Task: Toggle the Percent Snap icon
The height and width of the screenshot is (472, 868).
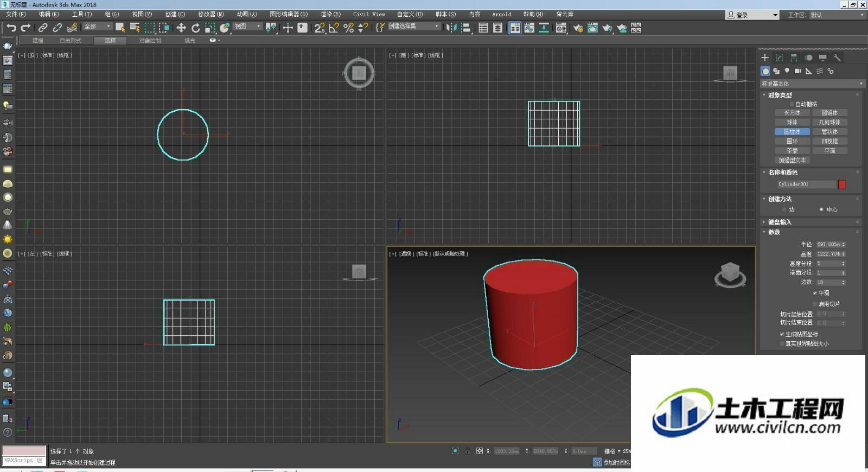Action: pos(349,28)
